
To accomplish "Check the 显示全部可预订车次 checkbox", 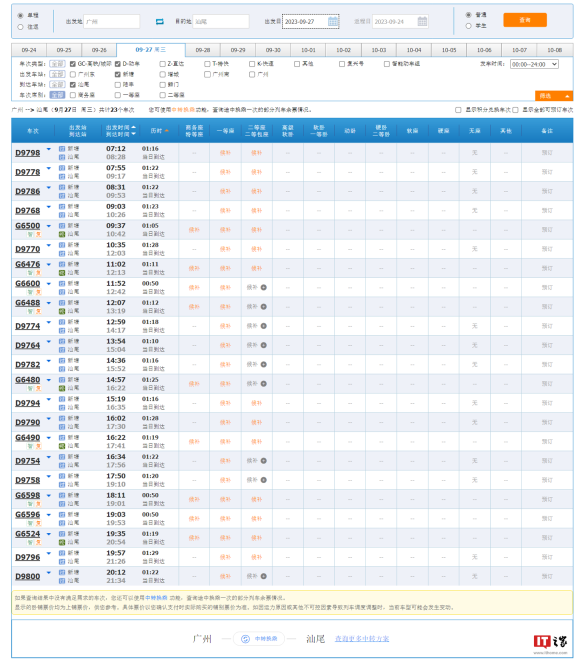I will (x=515, y=110).
